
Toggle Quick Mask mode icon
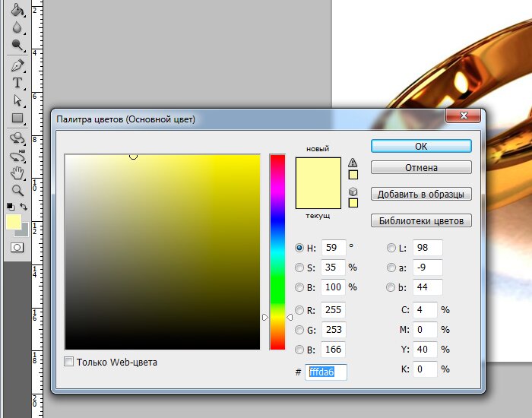point(17,247)
